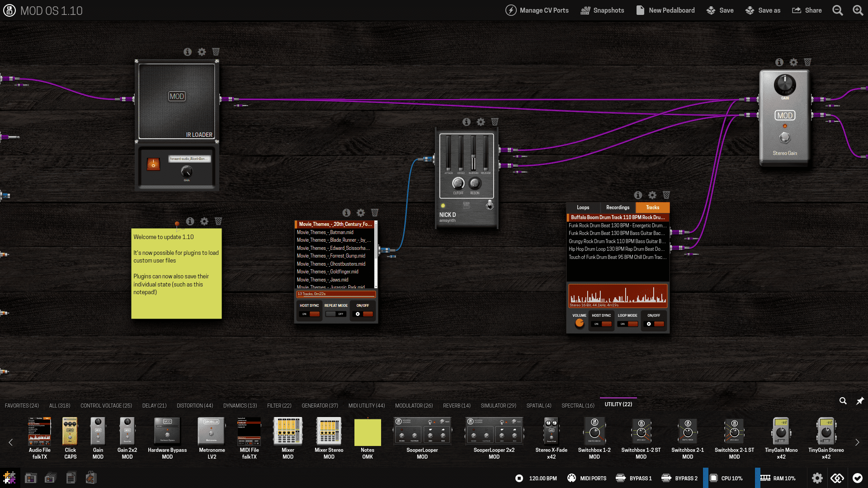Remove the Stereo Gain plugin

coord(807,62)
